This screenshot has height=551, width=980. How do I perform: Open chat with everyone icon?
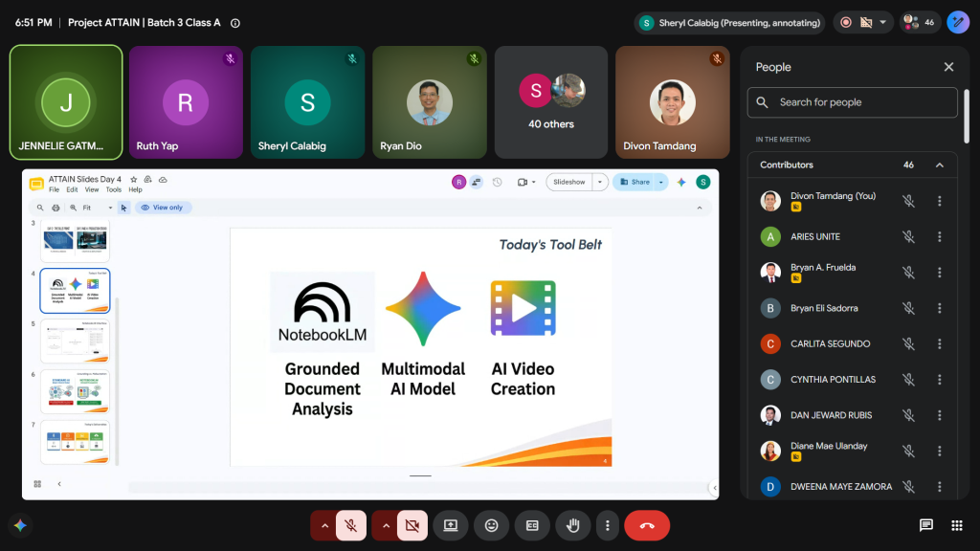(926, 525)
